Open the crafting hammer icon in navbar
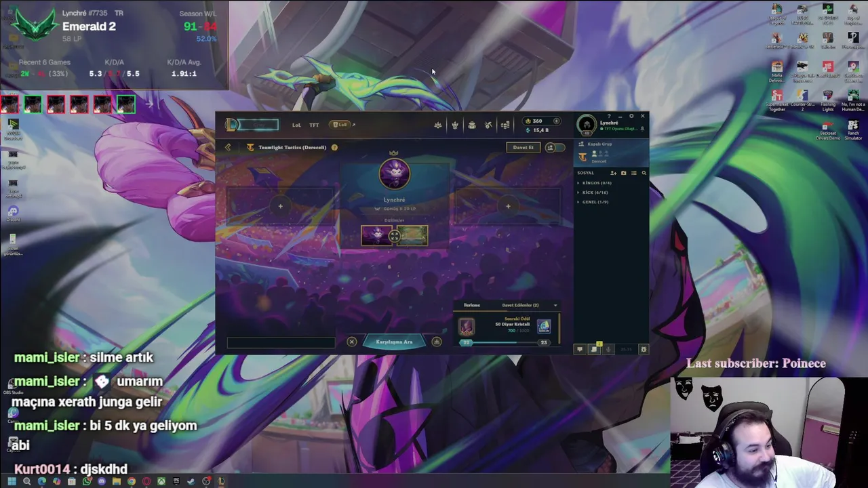868x488 pixels. click(x=488, y=125)
